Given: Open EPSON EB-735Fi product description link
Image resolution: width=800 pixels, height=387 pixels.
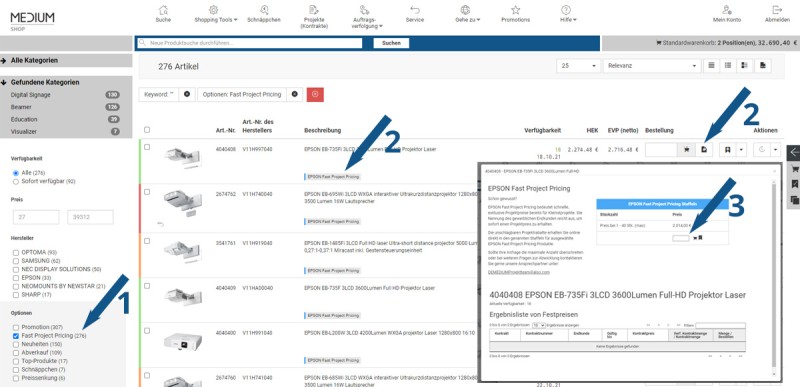Looking at the screenshot, I should pos(370,149).
